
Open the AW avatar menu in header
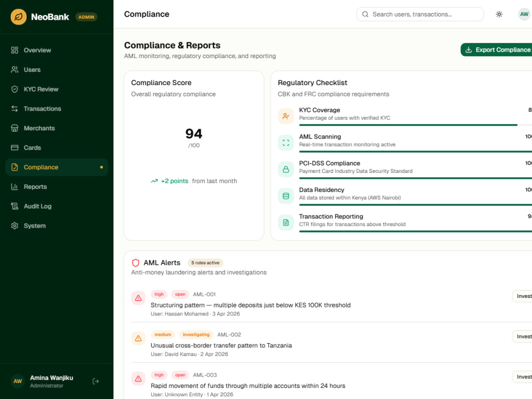tap(524, 14)
